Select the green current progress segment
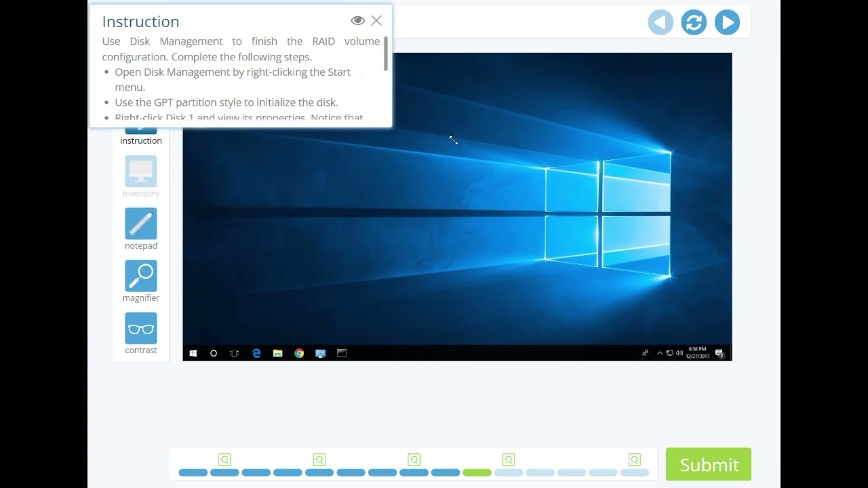 (x=477, y=472)
